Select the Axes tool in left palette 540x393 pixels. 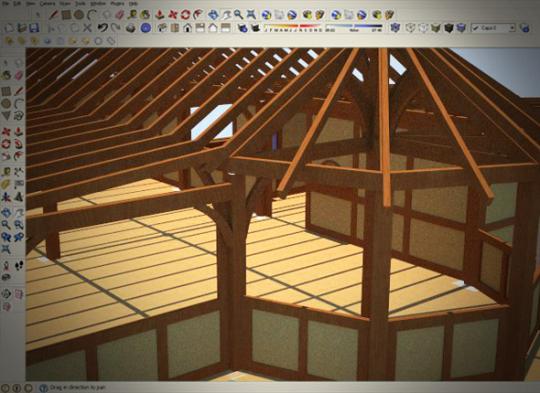click(6, 197)
